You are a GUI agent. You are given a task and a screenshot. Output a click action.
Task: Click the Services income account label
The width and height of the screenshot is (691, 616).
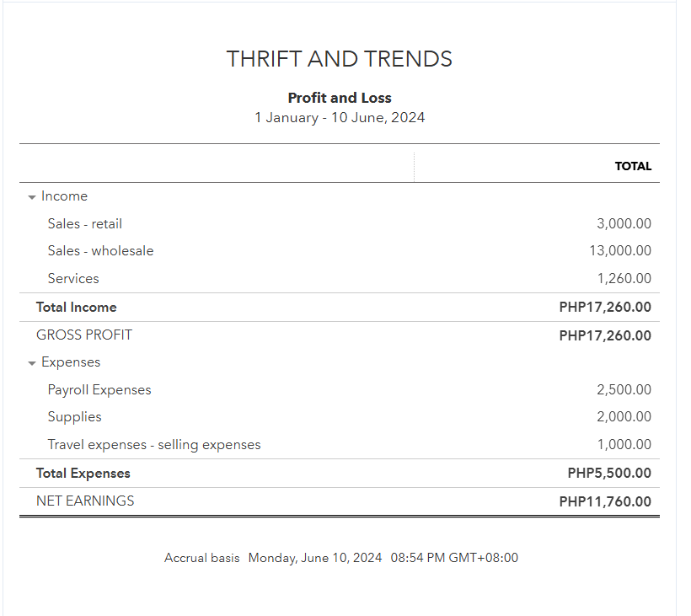click(x=73, y=278)
